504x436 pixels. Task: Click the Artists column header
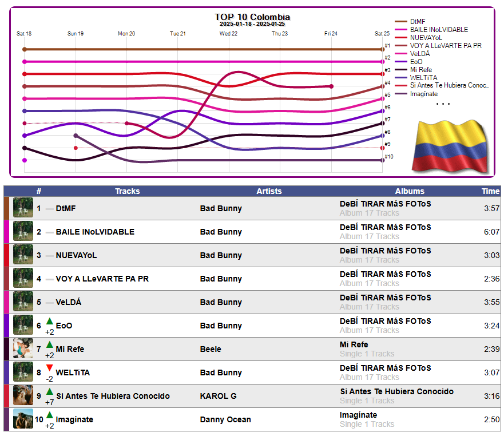click(x=269, y=191)
